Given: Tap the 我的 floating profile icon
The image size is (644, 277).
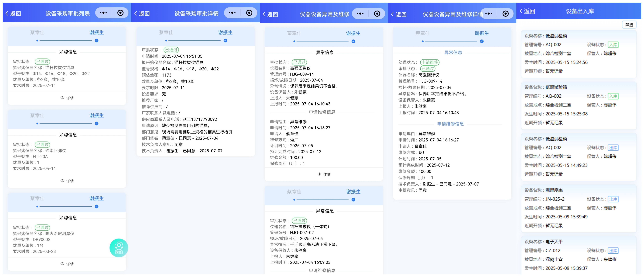Looking at the screenshot, I should [119, 247].
